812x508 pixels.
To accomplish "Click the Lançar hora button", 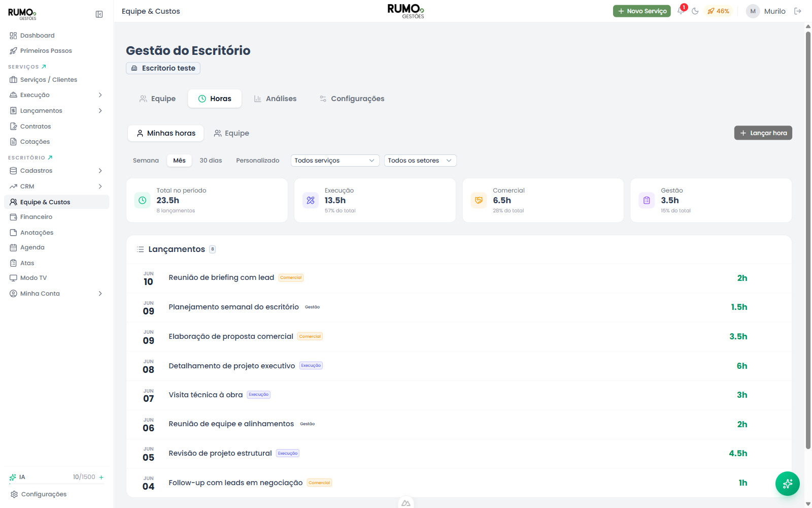I will pos(763,133).
